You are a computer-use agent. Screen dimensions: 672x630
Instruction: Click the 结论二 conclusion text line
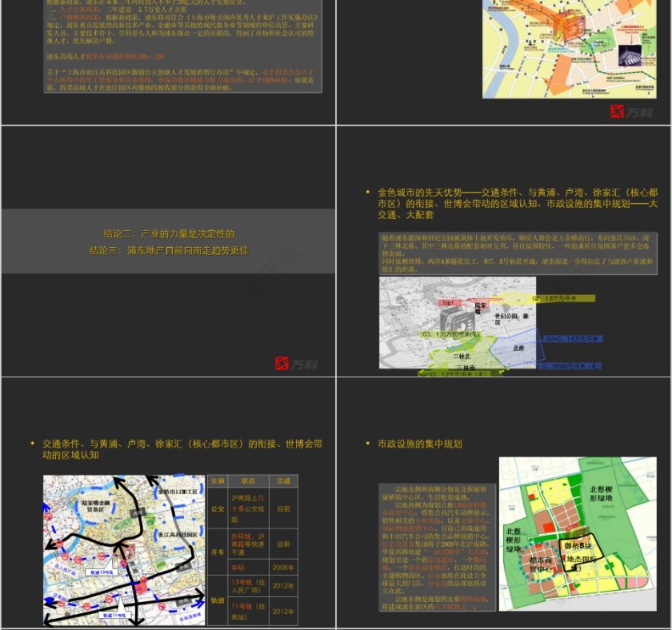tap(169, 233)
